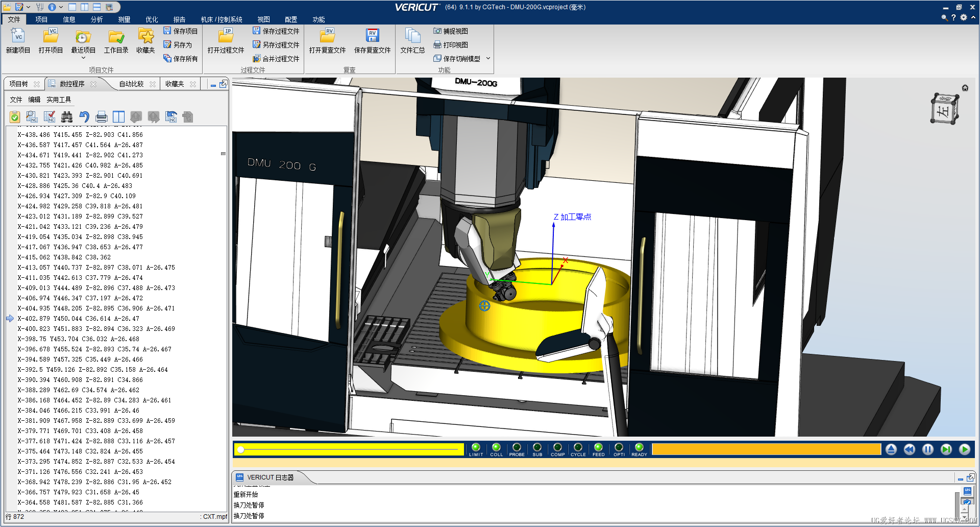Toggle the LIMIT status light
980x527 pixels.
coord(476,447)
